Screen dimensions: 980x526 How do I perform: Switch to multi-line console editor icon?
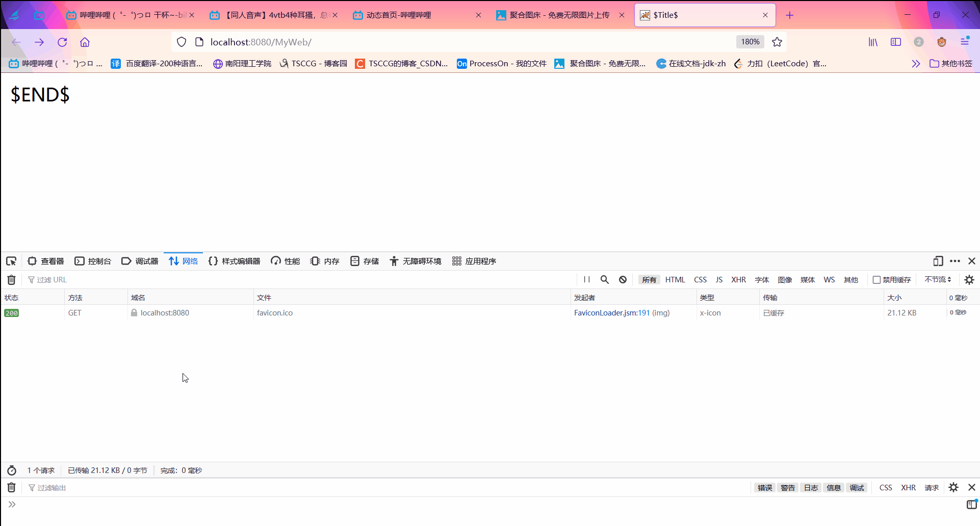coord(972,504)
